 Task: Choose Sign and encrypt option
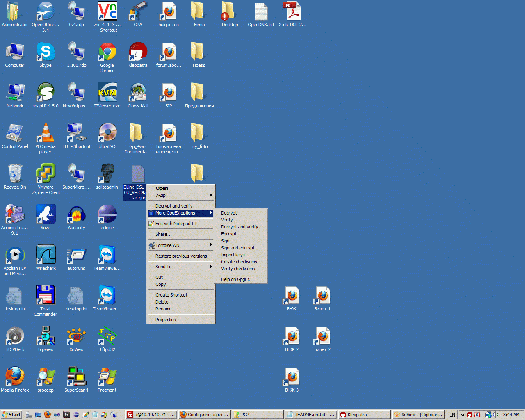[x=241, y=248]
